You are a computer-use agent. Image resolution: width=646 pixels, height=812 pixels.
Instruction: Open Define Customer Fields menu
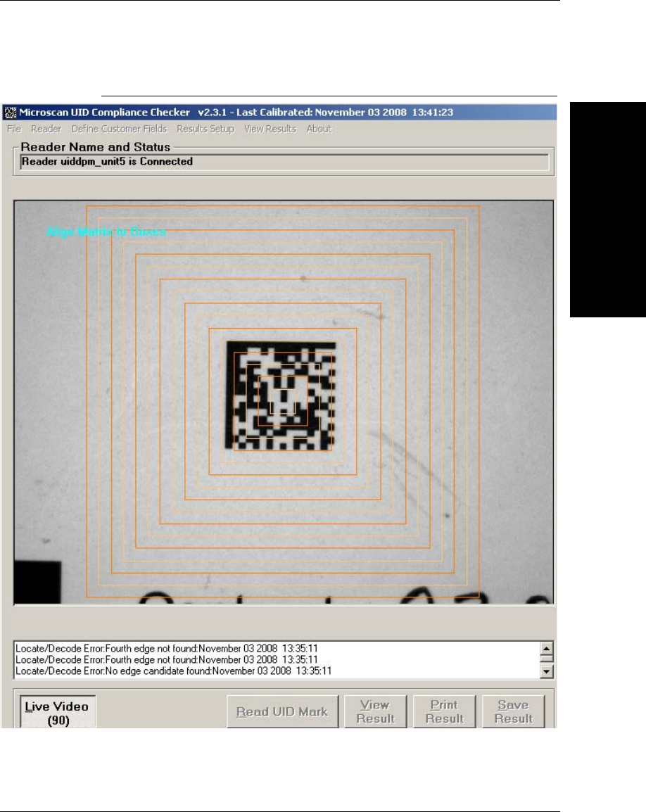pos(119,129)
